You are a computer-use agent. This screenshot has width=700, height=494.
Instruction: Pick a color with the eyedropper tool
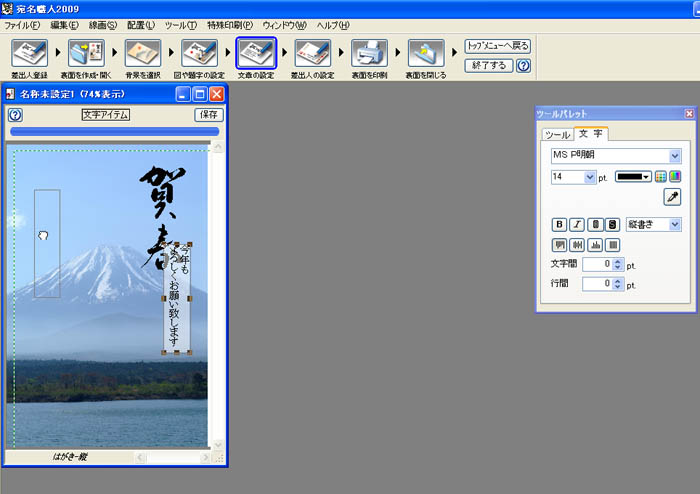pos(672,198)
